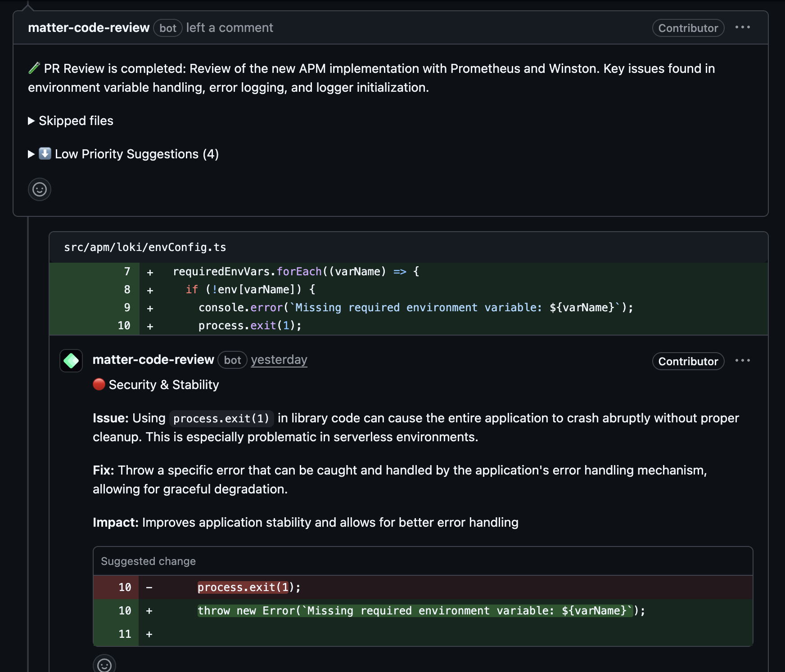Image resolution: width=785 pixels, height=672 pixels.
Task: Click the Contributor badge on the inline comment
Action: 688,361
